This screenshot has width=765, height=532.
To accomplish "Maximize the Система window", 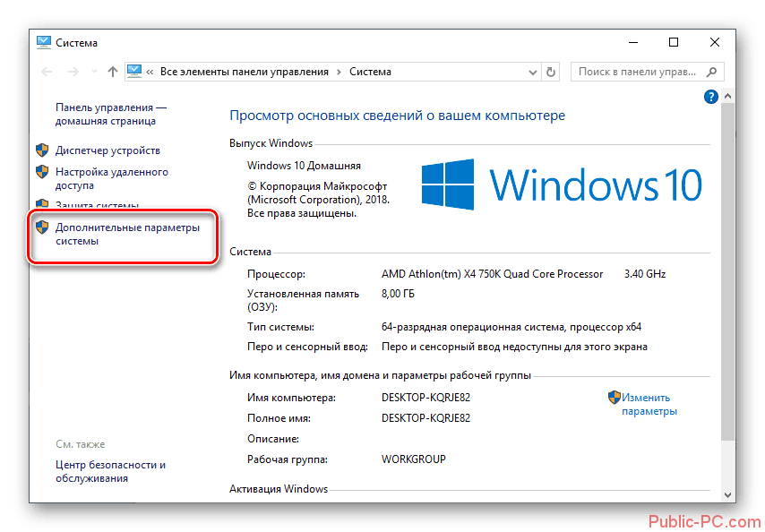I will pos(674,42).
